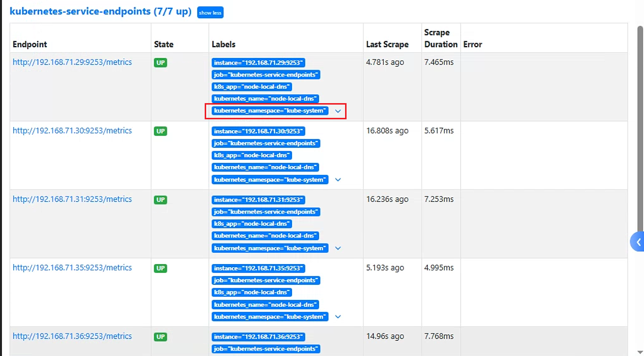
Task: Open the 192.168.71.30:9253 metrics endpoint link
Action: pos(72,131)
